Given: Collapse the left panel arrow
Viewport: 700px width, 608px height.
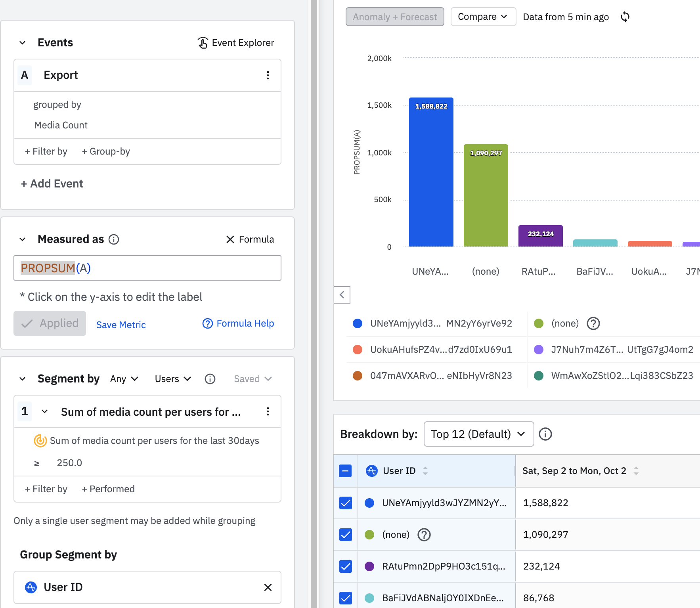Looking at the screenshot, I should 342,295.
